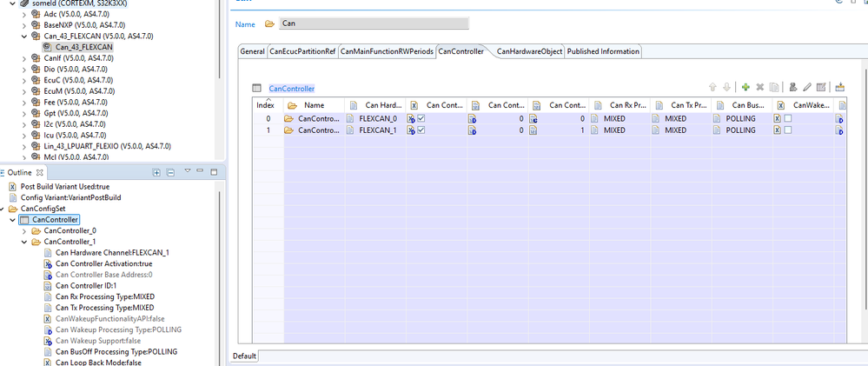This screenshot has height=366, width=868.
Task: Click the table icon beside CanController heading
Action: [x=256, y=88]
